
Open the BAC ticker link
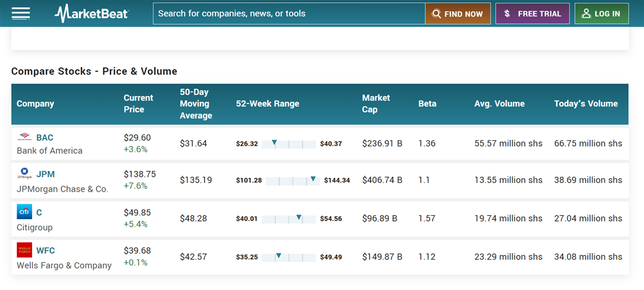pos(44,137)
